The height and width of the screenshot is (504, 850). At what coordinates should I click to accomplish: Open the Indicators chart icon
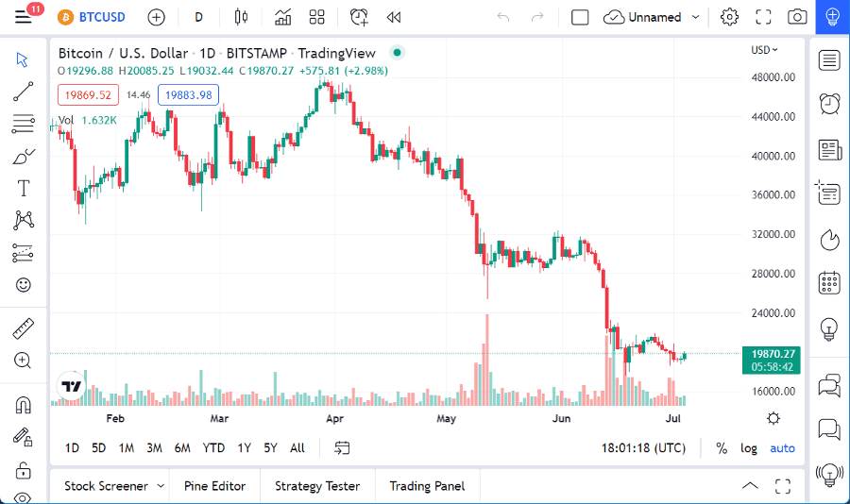(x=282, y=17)
